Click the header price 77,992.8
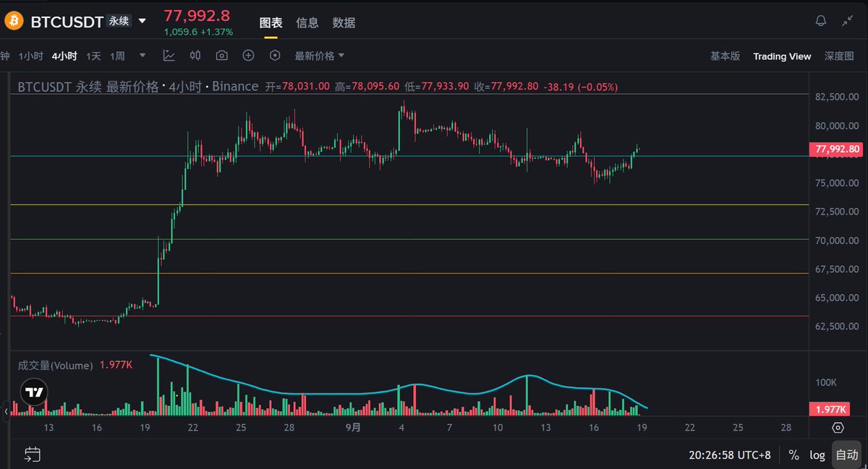The height and width of the screenshot is (469, 868). (x=197, y=15)
